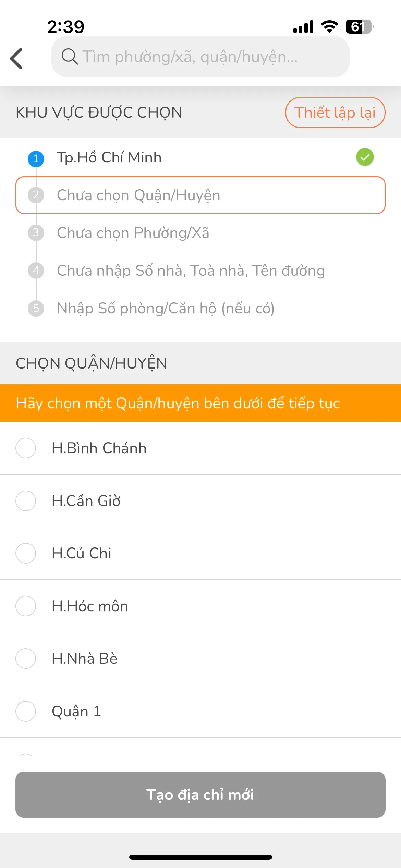Click the search magnifier icon
Image resolution: width=401 pixels, height=868 pixels.
pos(70,57)
